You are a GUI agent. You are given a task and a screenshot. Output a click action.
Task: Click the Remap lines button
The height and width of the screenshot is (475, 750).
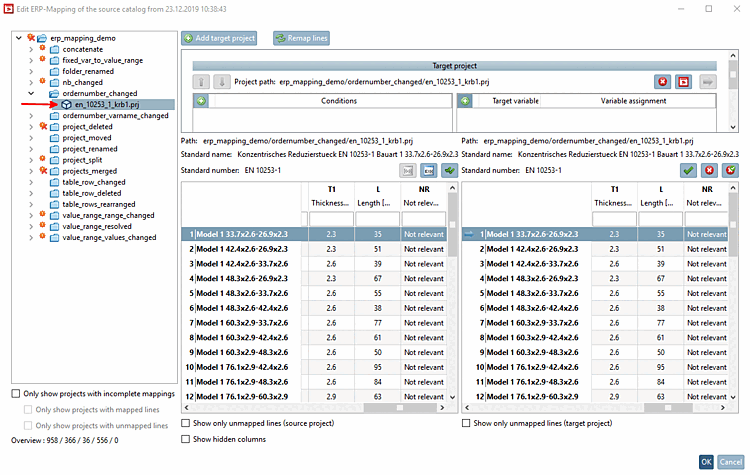(x=300, y=38)
